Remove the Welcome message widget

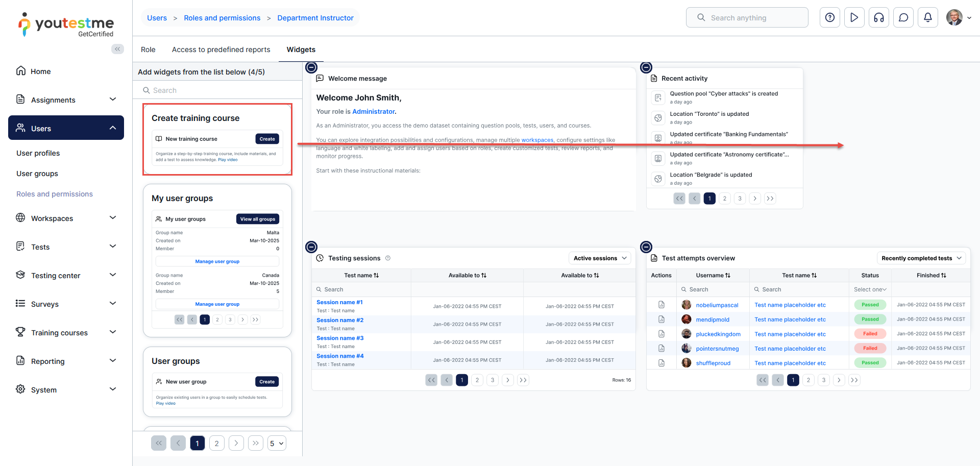pos(311,67)
